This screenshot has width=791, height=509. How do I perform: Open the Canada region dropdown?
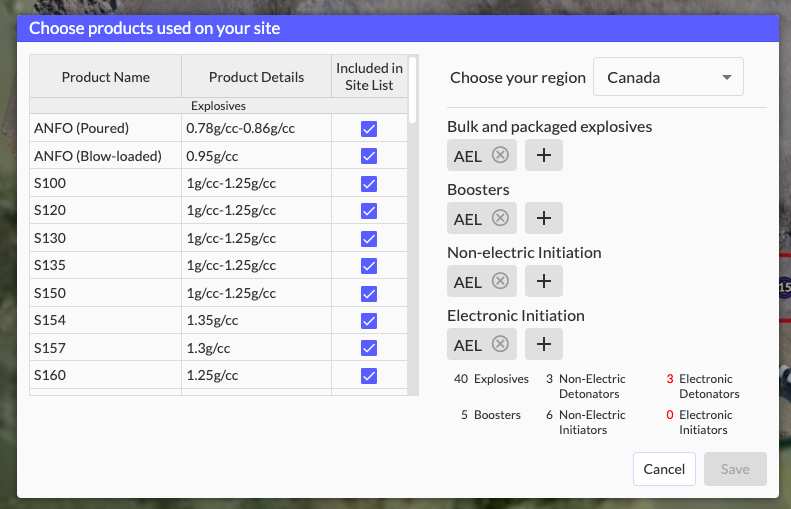668,77
